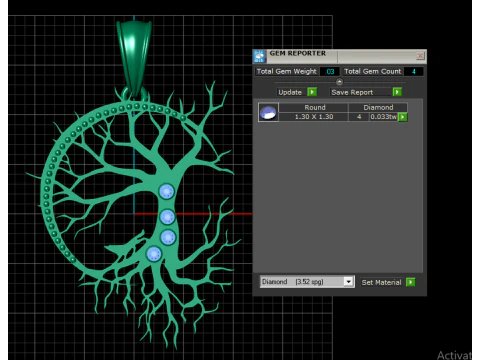
Task: Click the Set Material button
Action: click(x=382, y=282)
